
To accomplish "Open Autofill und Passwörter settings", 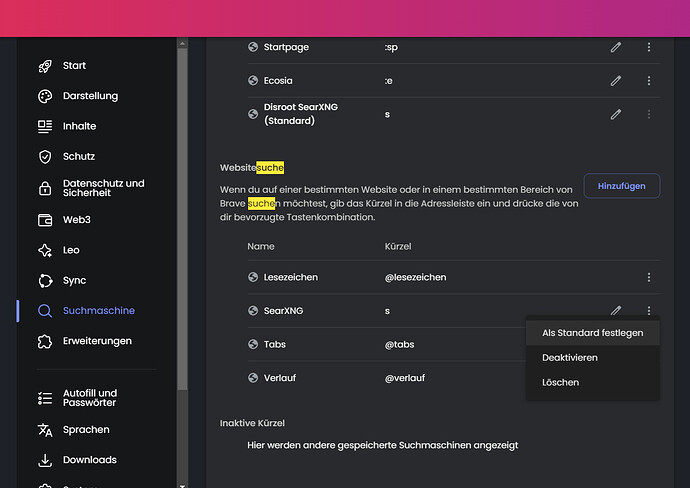I will [x=90, y=398].
